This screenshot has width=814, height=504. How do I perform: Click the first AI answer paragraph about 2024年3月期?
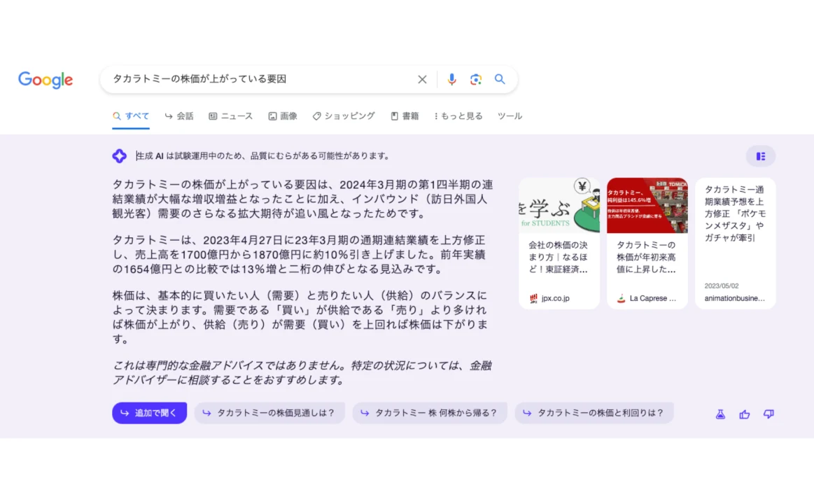302,199
